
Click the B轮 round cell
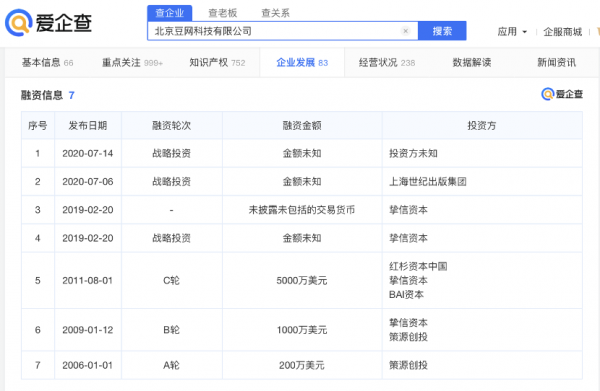171,329
